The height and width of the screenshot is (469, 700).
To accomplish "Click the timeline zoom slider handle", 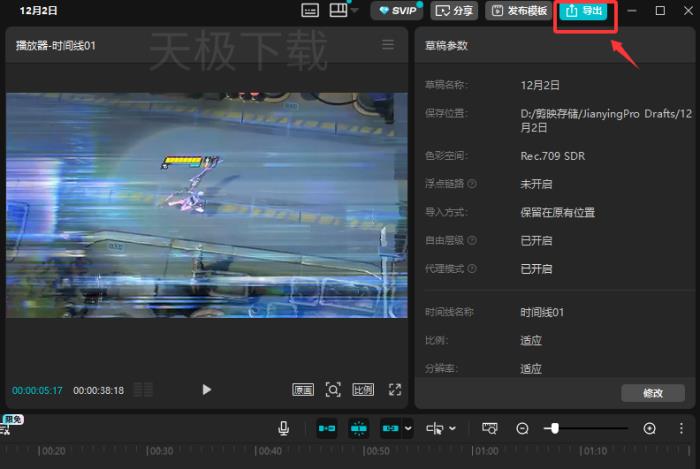I will pos(554,428).
